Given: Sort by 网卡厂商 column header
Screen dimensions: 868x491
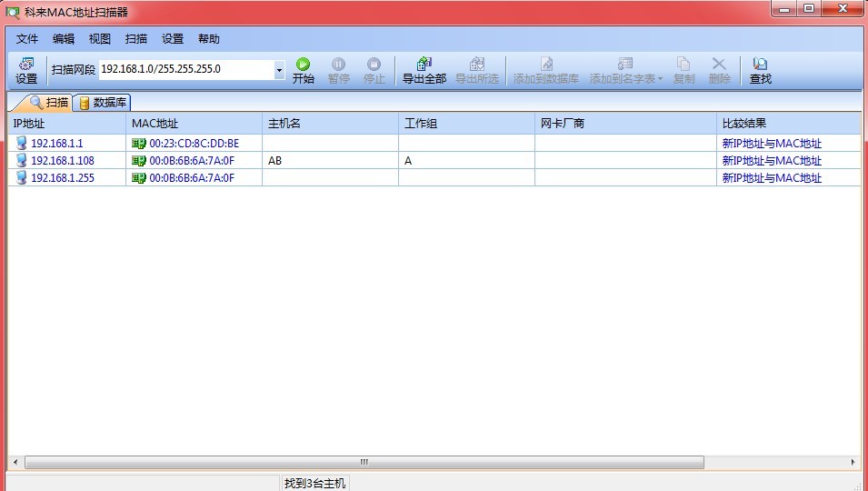Looking at the screenshot, I should pos(625,123).
